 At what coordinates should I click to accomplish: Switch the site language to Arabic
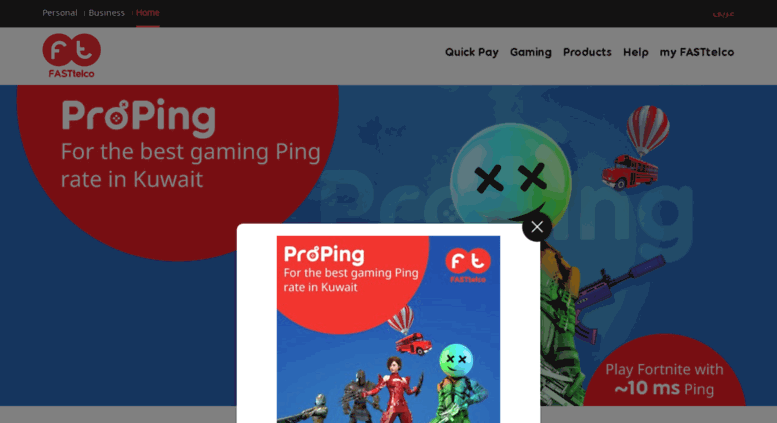click(x=723, y=13)
